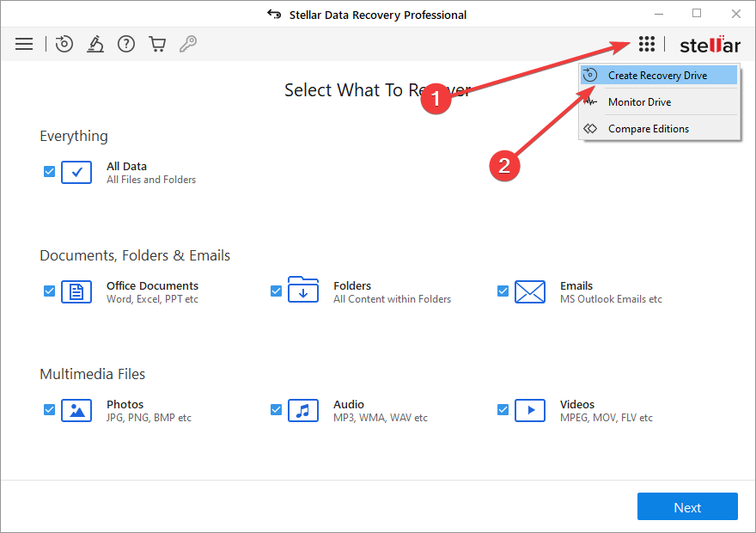Image resolution: width=756 pixels, height=533 pixels.
Task: Click the shopping cart buy icon
Action: pyautogui.click(x=157, y=44)
